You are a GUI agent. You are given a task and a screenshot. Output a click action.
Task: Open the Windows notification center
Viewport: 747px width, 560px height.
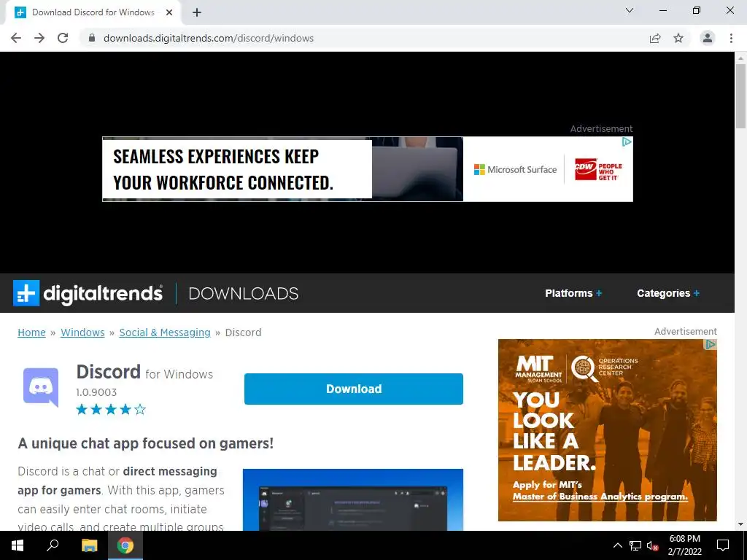(x=723, y=545)
